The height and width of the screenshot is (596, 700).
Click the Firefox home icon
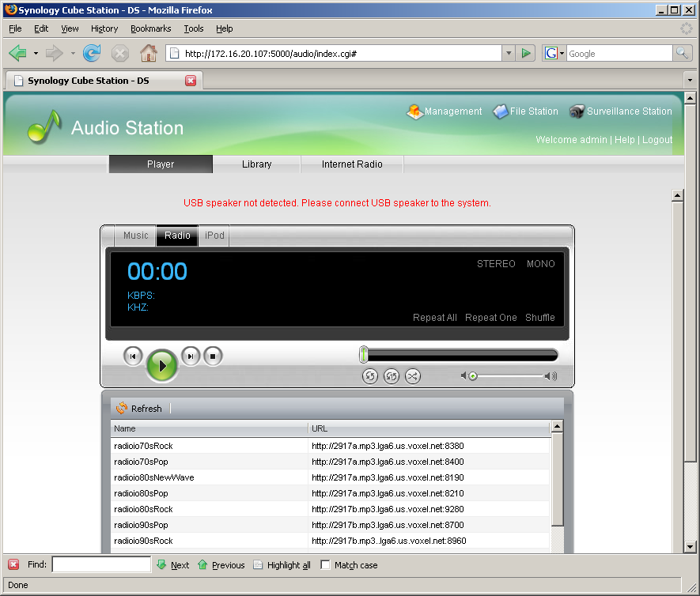[149, 54]
